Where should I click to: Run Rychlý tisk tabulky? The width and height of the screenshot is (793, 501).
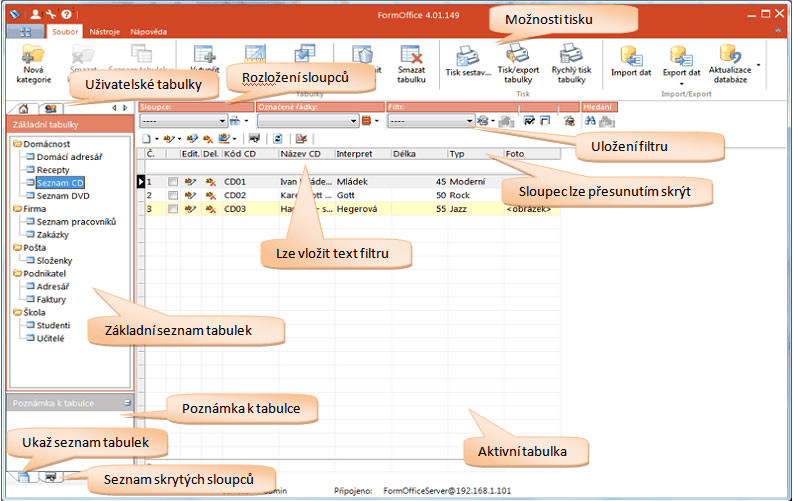pos(571,64)
